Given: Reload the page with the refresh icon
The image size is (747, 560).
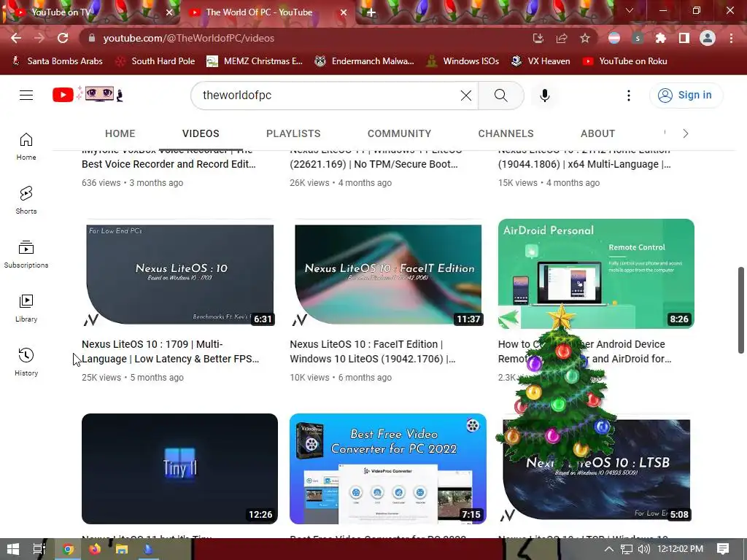Looking at the screenshot, I should pos(63,38).
